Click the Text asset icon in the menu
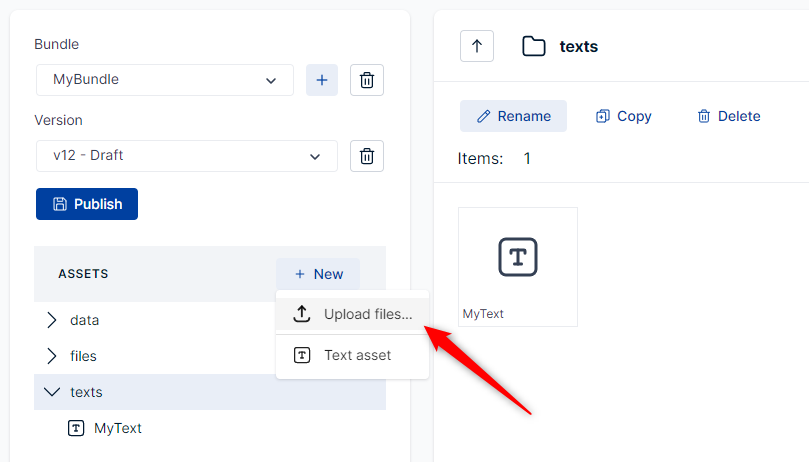The width and height of the screenshot is (809, 462). coord(302,355)
